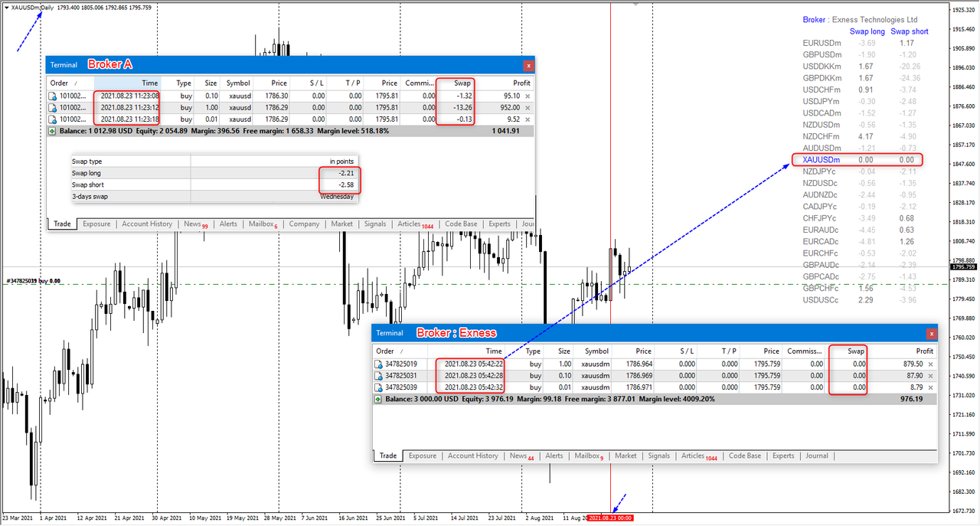Open Articles tab in Broker A terminal
Viewport: 980px width, 526px height.
(414, 224)
